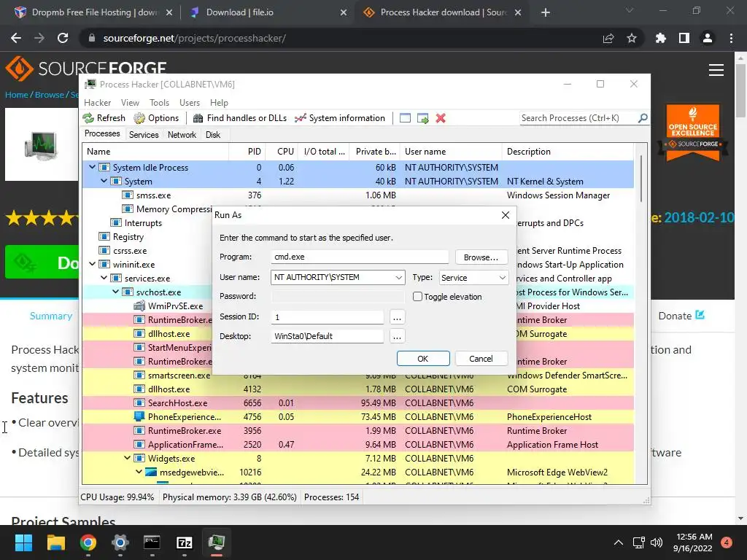
Task: Collapse the wininit.exe tree node
Action: coord(93,264)
